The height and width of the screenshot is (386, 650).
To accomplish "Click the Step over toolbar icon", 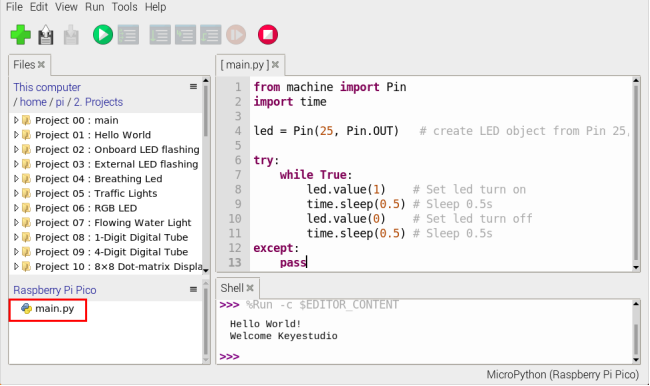I will (x=160, y=34).
